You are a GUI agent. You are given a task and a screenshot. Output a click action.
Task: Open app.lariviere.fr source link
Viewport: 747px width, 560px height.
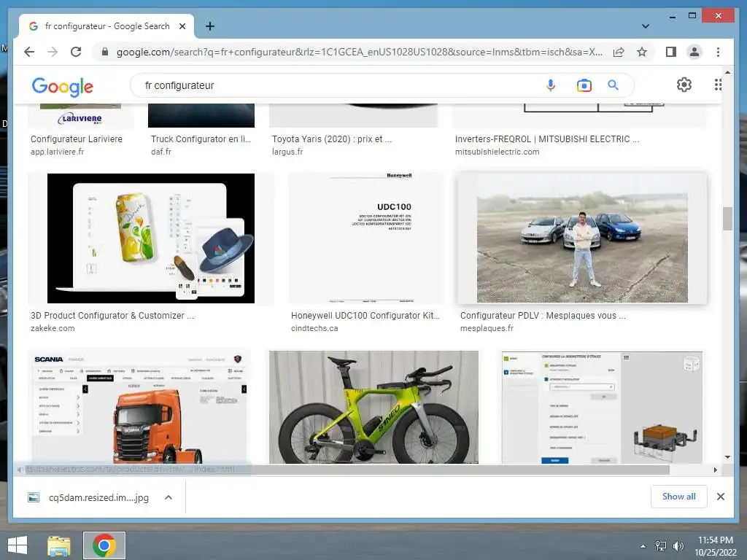click(x=57, y=152)
